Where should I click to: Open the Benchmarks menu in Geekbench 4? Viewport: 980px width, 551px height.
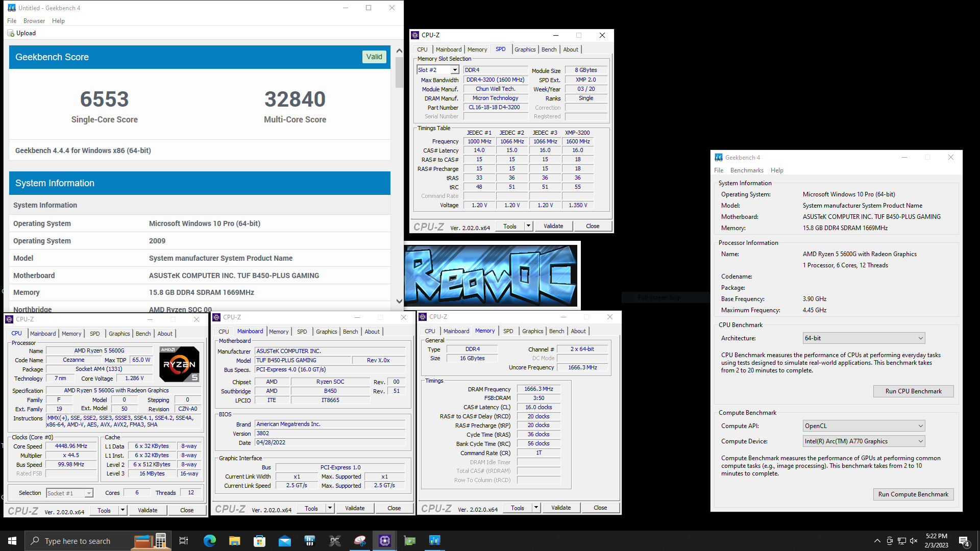click(x=747, y=170)
